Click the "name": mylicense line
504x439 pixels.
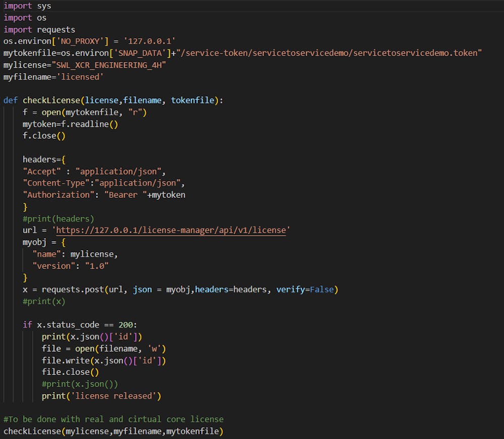tap(75, 254)
